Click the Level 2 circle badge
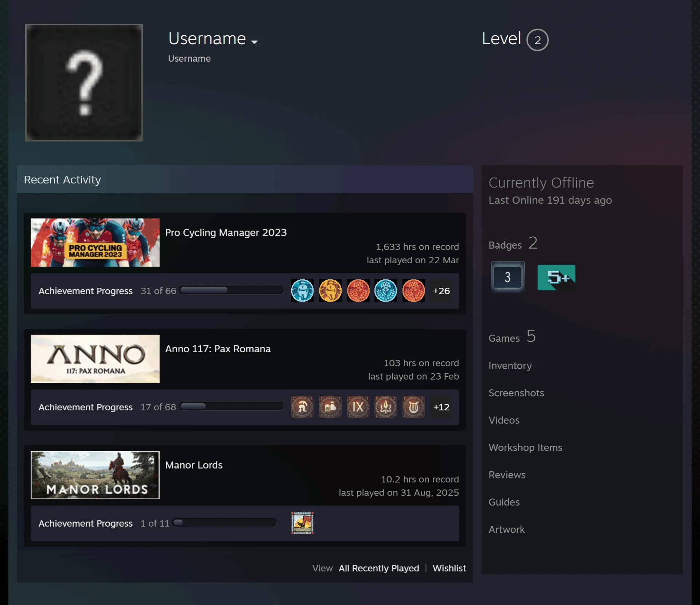The height and width of the screenshot is (605, 700). (x=537, y=40)
